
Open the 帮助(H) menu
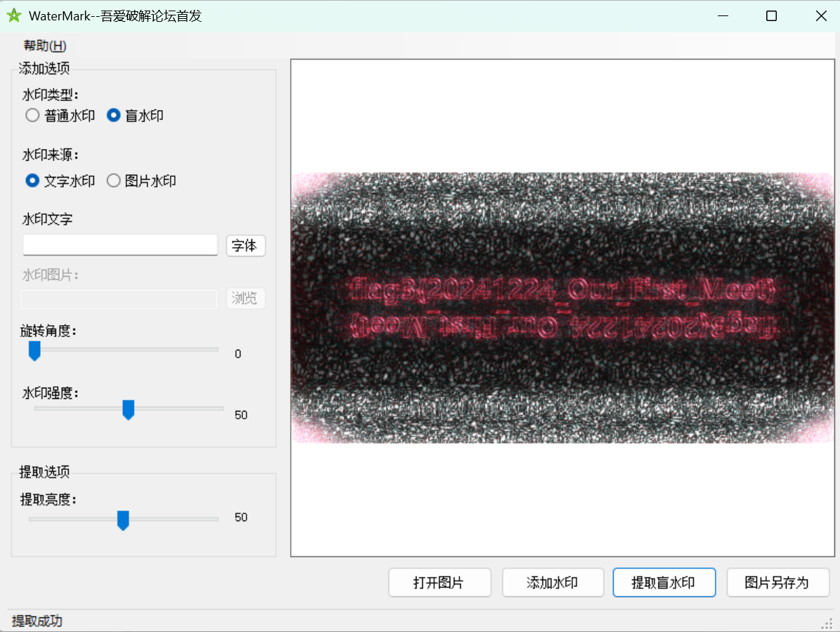pyautogui.click(x=45, y=46)
